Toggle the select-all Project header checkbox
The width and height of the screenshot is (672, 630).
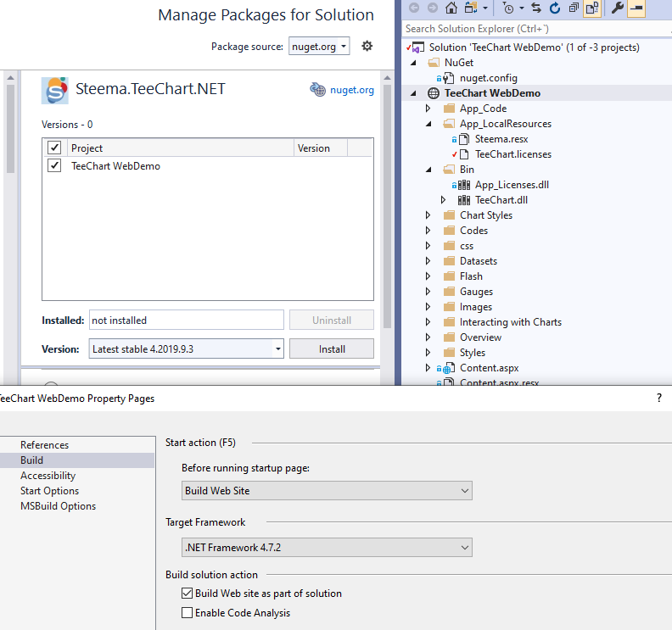pos(54,148)
